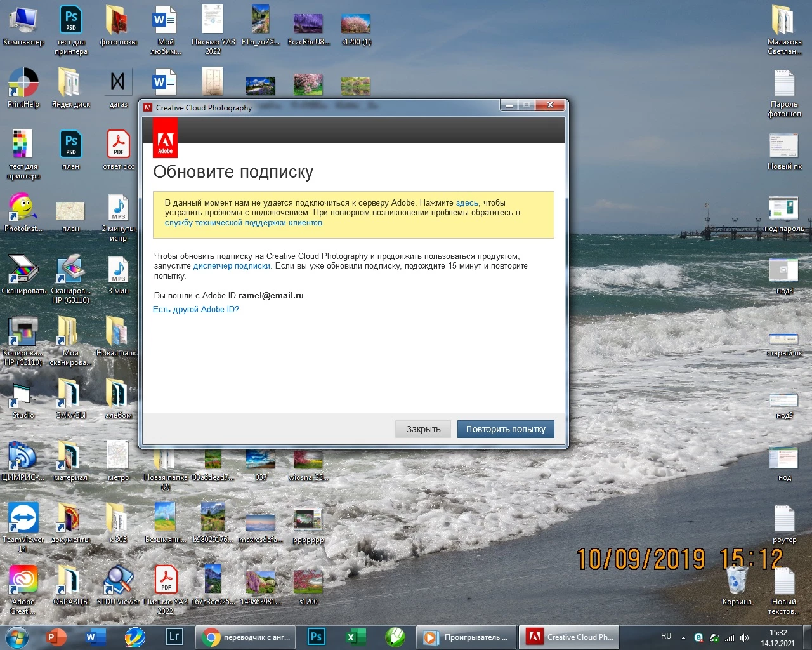Select the "TeamViewer 14" shortcut
Viewport: 812px width, 650px height.
[23, 528]
